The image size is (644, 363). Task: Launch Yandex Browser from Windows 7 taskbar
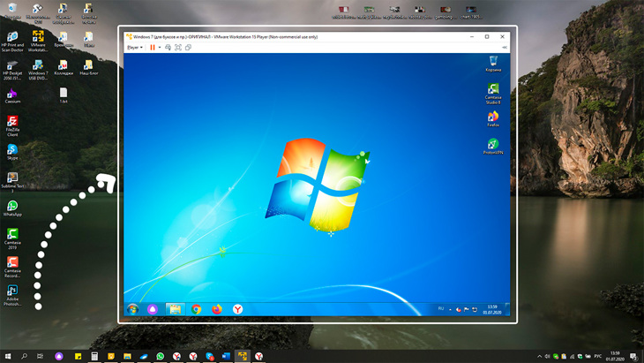(237, 309)
